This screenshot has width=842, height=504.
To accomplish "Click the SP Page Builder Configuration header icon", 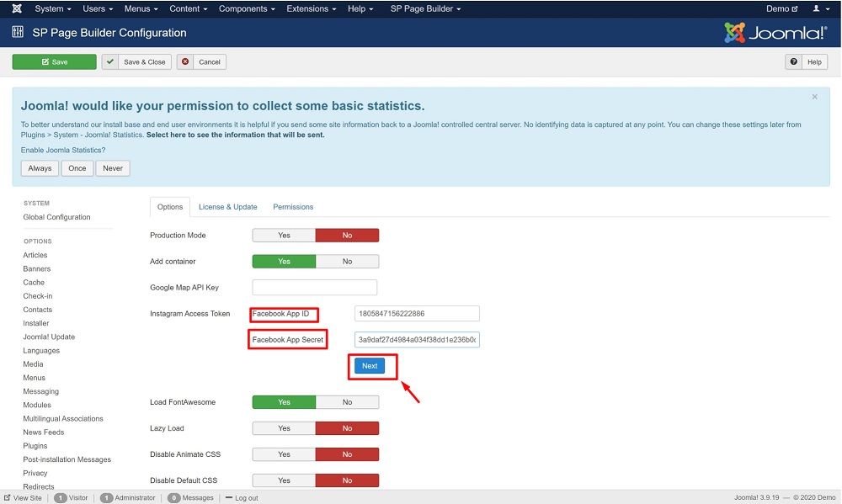I will pyautogui.click(x=18, y=32).
